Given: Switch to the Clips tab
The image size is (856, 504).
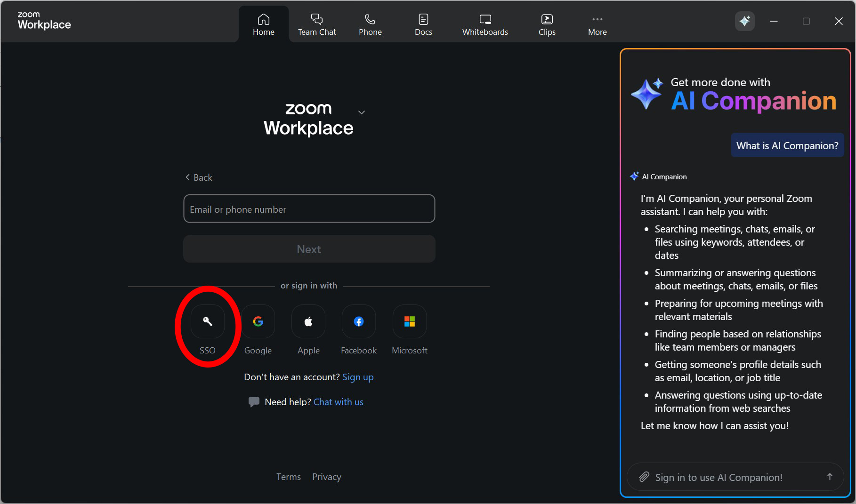Looking at the screenshot, I should (547, 24).
